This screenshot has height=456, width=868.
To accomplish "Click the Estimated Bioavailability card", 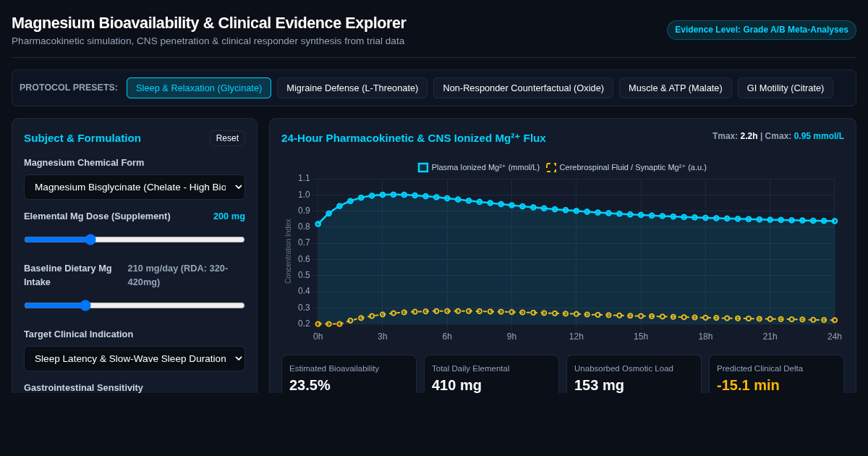I will (349, 374).
